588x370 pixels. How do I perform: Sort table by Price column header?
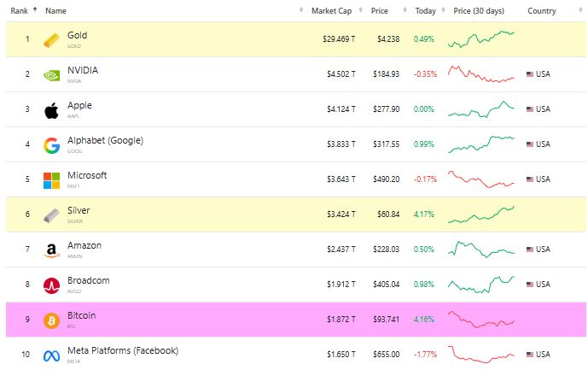(x=380, y=11)
